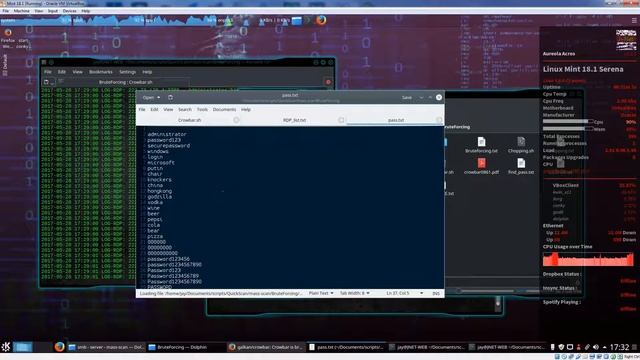Switch to the RDP_list.txt tab in gedit
640x360 pixels.
[x=294, y=120]
